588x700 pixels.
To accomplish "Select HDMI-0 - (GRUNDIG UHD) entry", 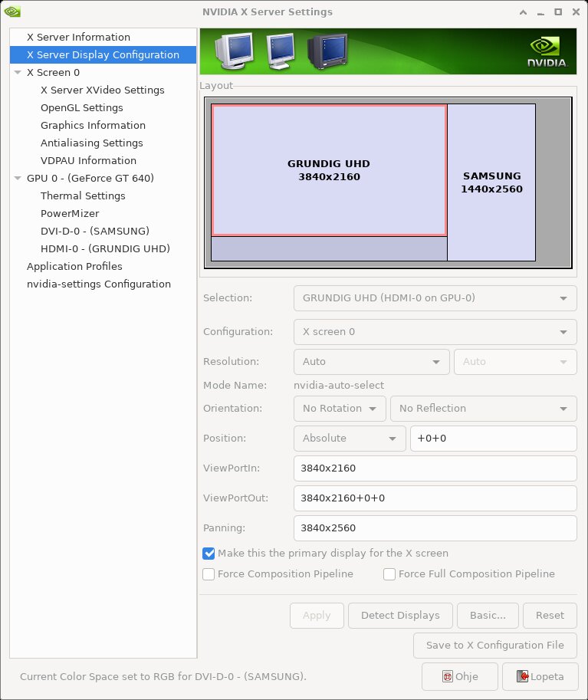I will tap(103, 248).
